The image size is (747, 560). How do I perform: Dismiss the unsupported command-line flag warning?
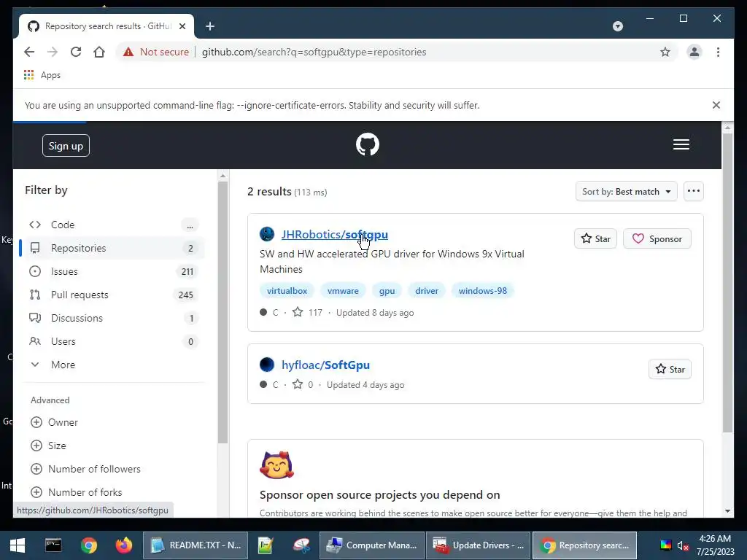pyautogui.click(x=716, y=105)
